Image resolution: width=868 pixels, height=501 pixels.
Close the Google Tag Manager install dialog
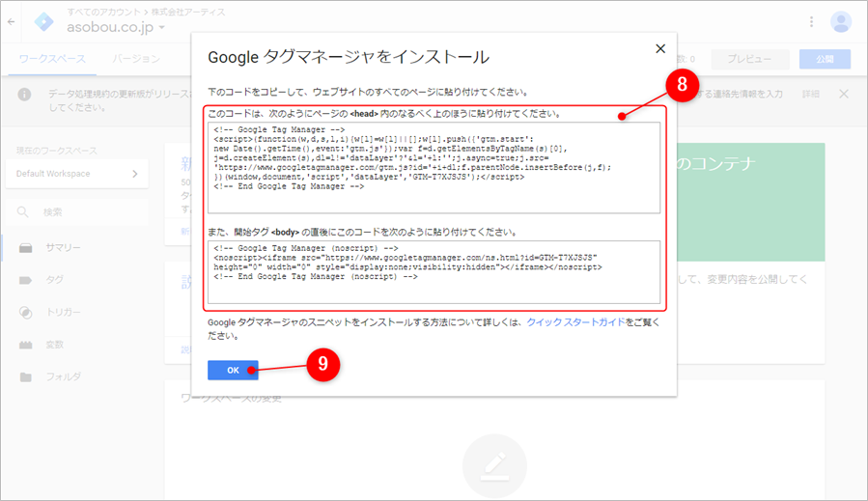(x=660, y=48)
